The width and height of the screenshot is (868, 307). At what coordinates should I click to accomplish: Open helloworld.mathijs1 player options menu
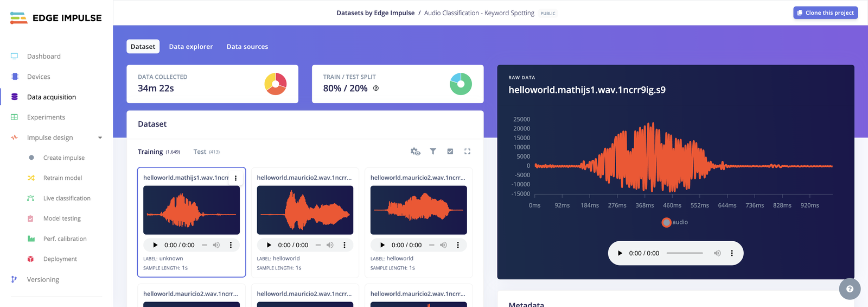pos(231,245)
